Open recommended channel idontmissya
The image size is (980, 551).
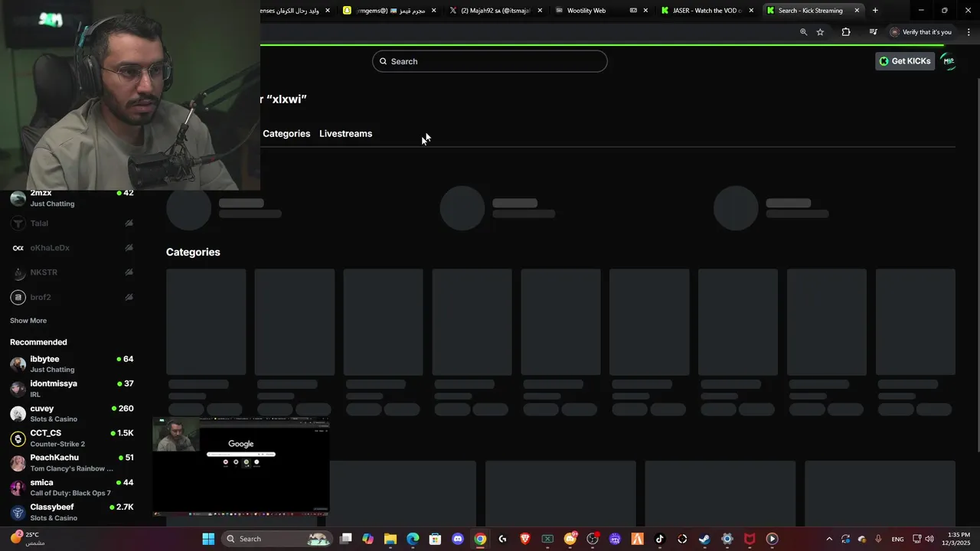pyautogui.click(x=72, y=389)
